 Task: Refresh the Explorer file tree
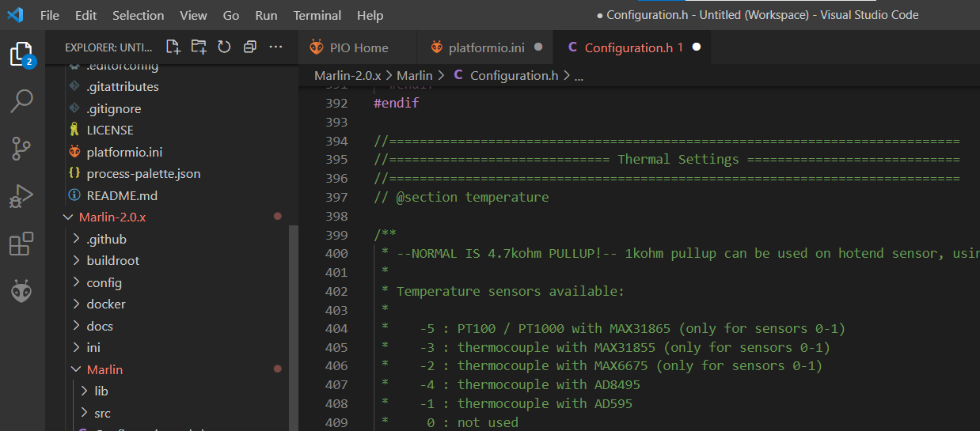(x=224, y=47)
